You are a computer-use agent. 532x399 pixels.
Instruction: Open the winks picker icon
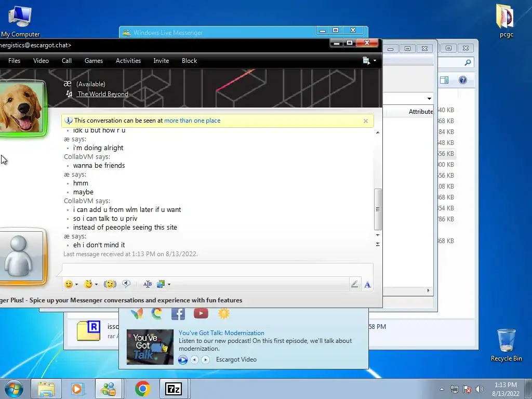tap(88, 284)
